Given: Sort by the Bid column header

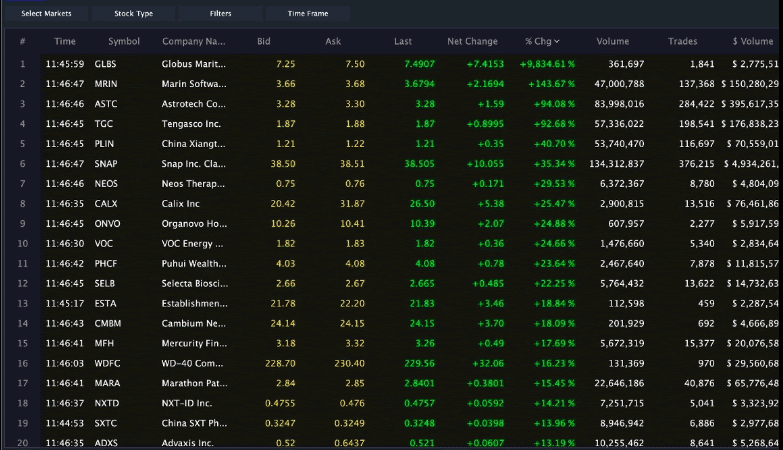Looking at the screenshot, I should click(264, 41).
